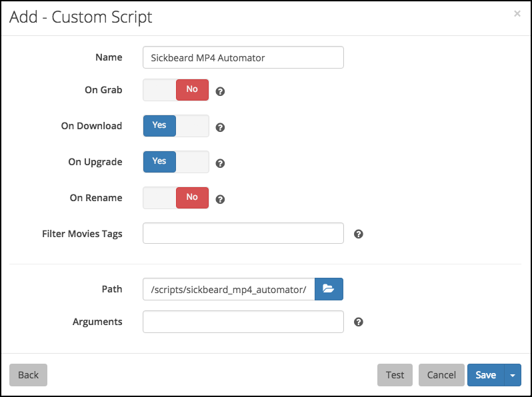Click the 'Name' label
This screenshot has width=532, height=397.
pyautogui.click(x=109, y=57)
